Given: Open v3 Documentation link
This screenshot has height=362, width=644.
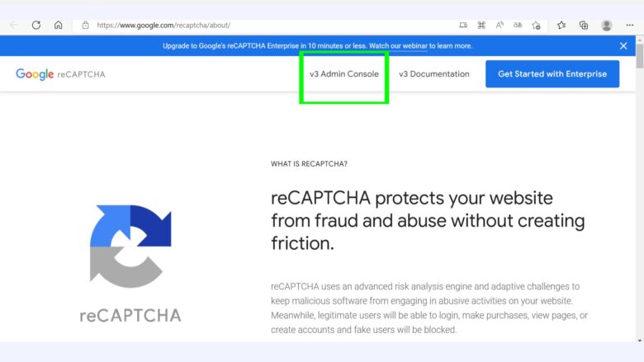Looking at the screenshot, I should 434,74.
